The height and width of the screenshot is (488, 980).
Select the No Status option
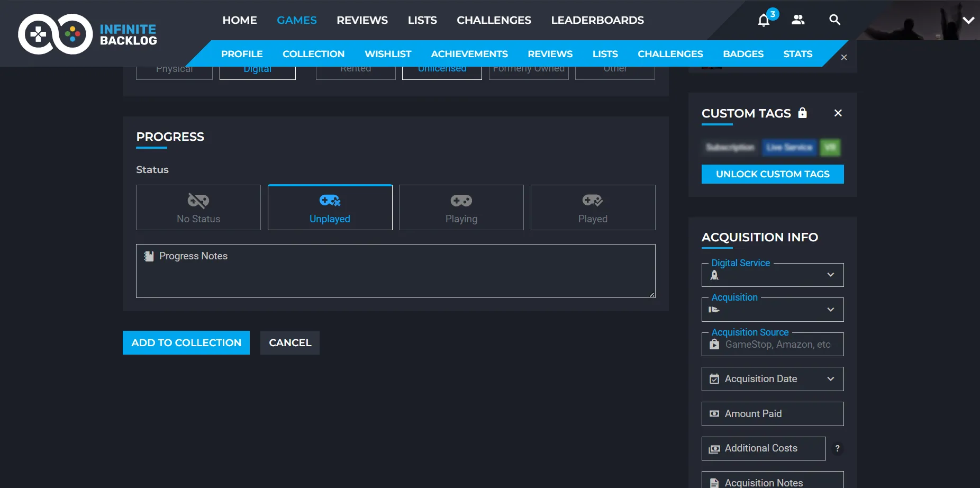pos(198,207)
